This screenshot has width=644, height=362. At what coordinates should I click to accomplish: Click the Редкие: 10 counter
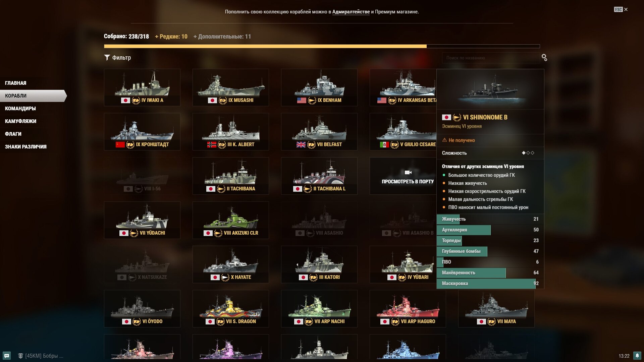tap(171, 37)
